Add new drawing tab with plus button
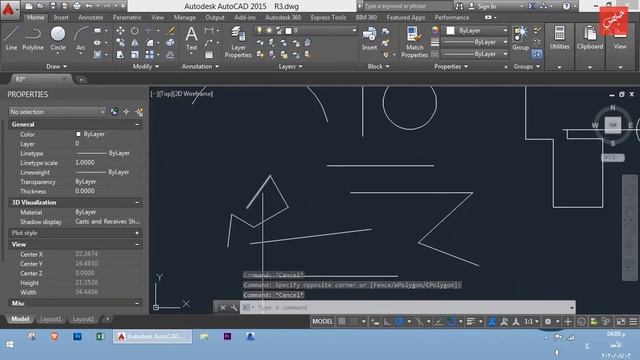Image resolution: width=640 pixels, height=360 pixels. (81, 80)
